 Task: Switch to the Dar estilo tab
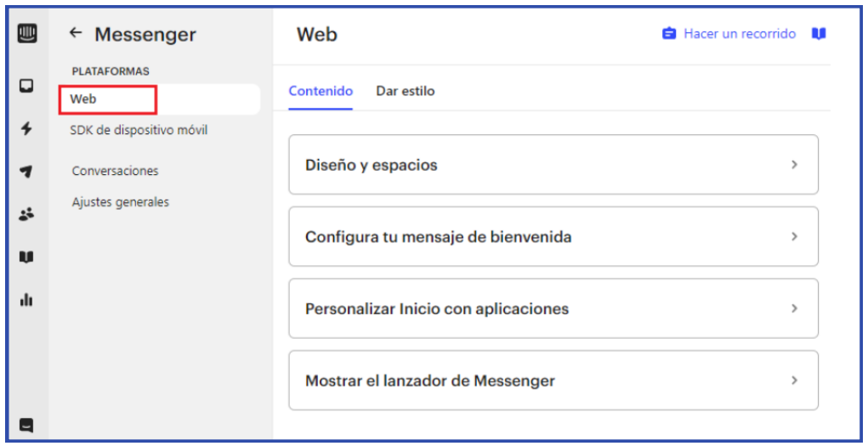point(405,91)
